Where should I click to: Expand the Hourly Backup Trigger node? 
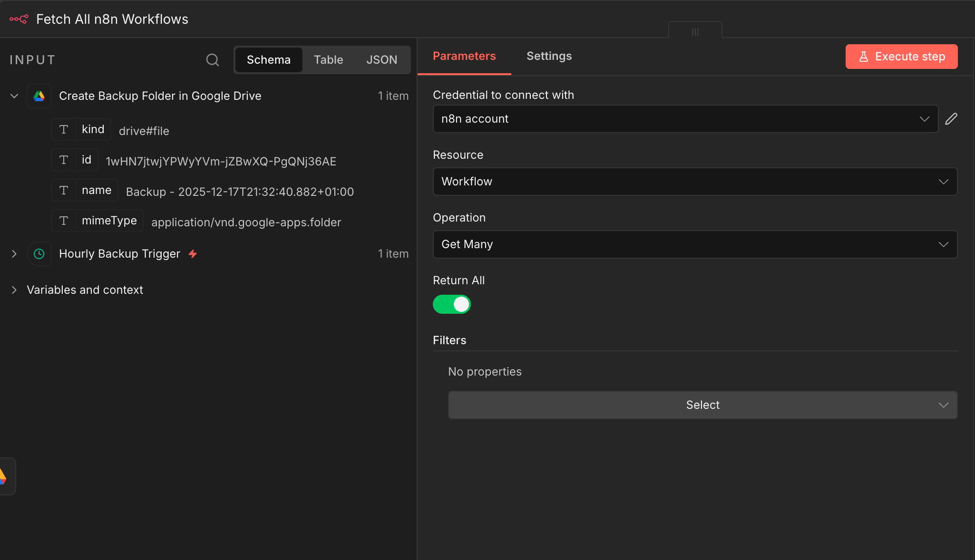point(14,254)
